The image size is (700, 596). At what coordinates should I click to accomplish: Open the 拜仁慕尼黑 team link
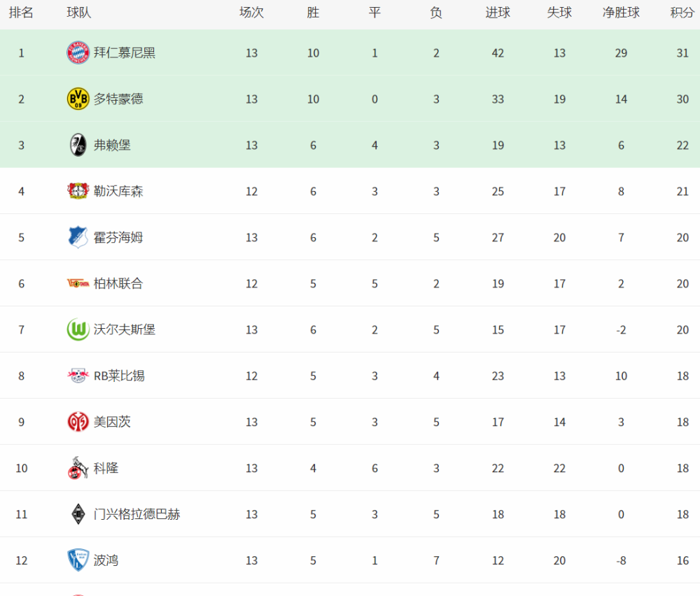tap(125, 52)
